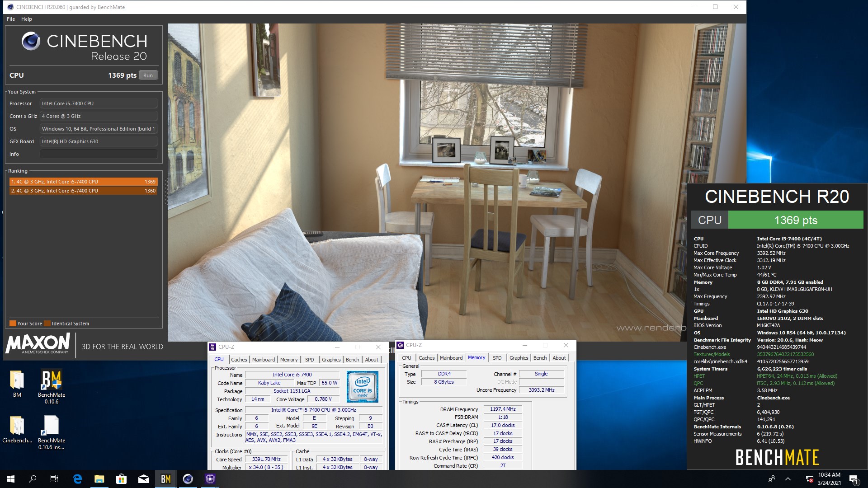The width and height of the screenshot is (868, 488).
Task: Open the Windows Start menu
Action: click(11, 479)
